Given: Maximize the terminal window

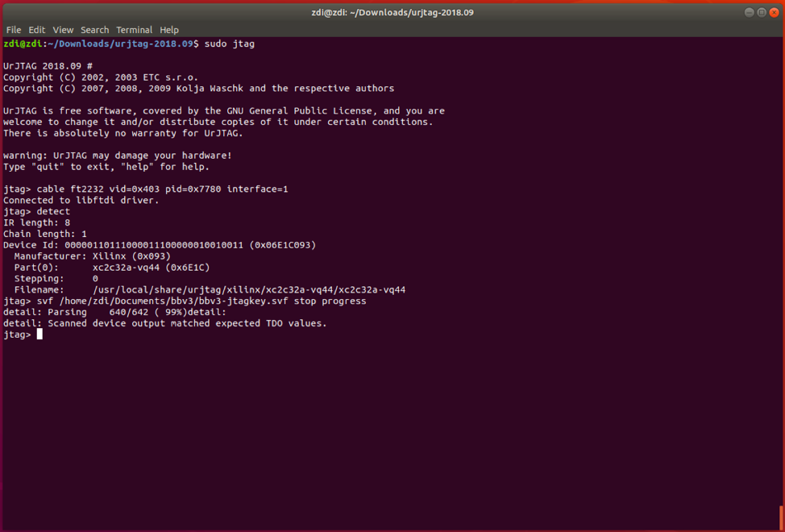Looking at the screenshot, I should click(x=762, y=13).
